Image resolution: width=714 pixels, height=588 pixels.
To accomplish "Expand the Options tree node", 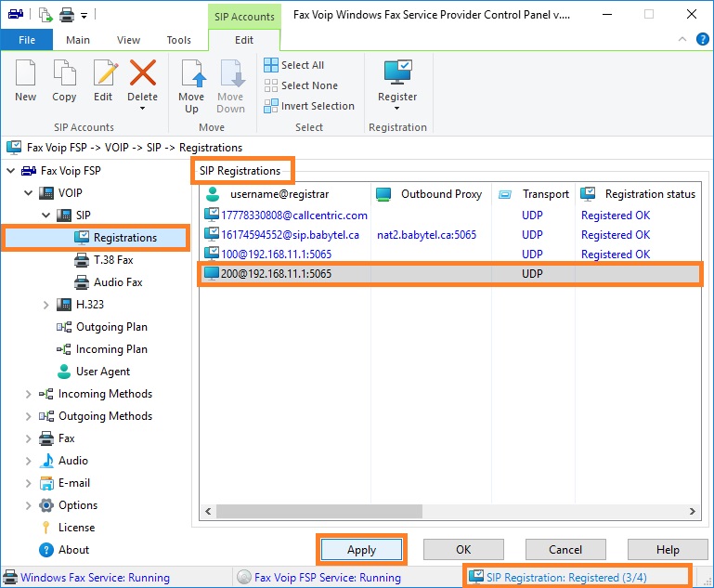I will coord(28,505).
